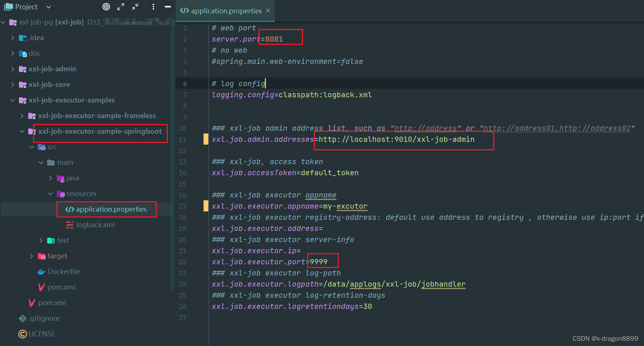
Task: Collapse the xxl-job-executor-sample-springboot chevron
Action: (22, 131)
